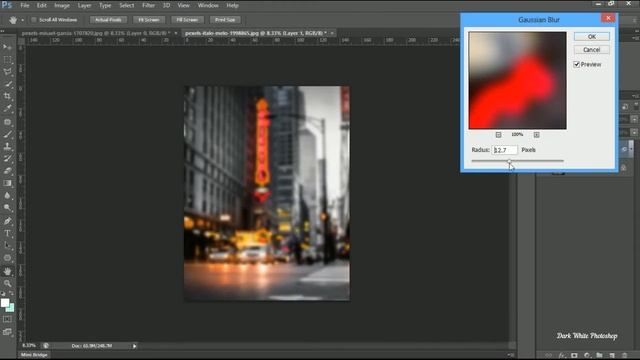
Task: Click the Fill Screen button
Action: point(187,20)
